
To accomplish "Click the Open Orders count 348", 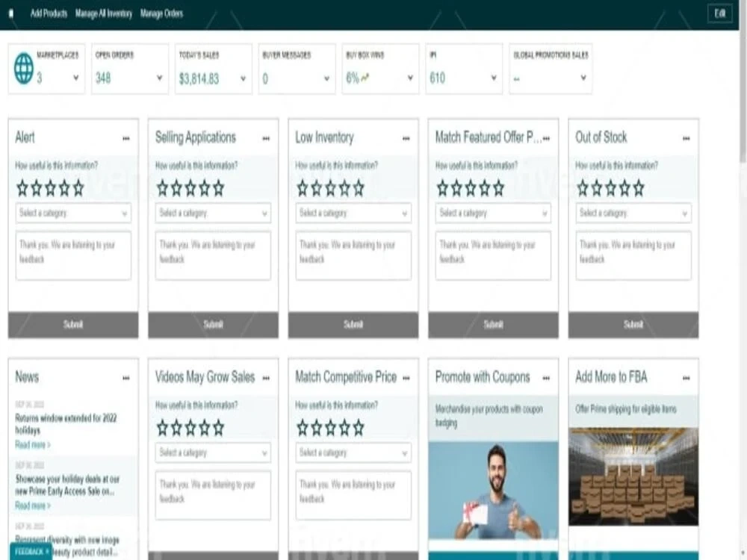I will 103,78.
